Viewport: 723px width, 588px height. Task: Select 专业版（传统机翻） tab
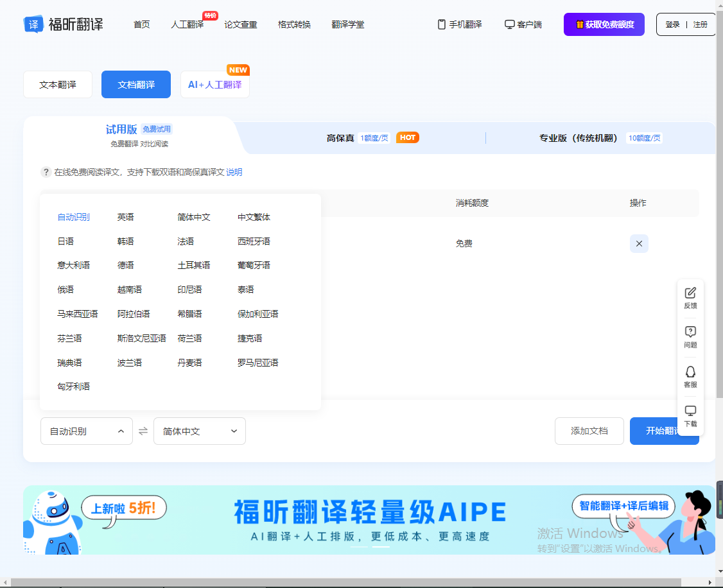(x=600, y=138)
